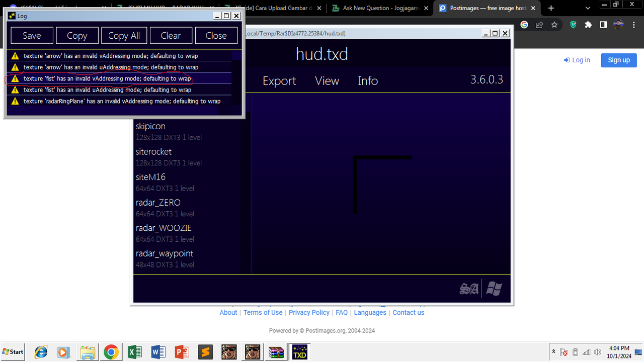The image size is (644, 362).
Task: Open the volume speaker tray icon
Action: [x=597, y=352]
